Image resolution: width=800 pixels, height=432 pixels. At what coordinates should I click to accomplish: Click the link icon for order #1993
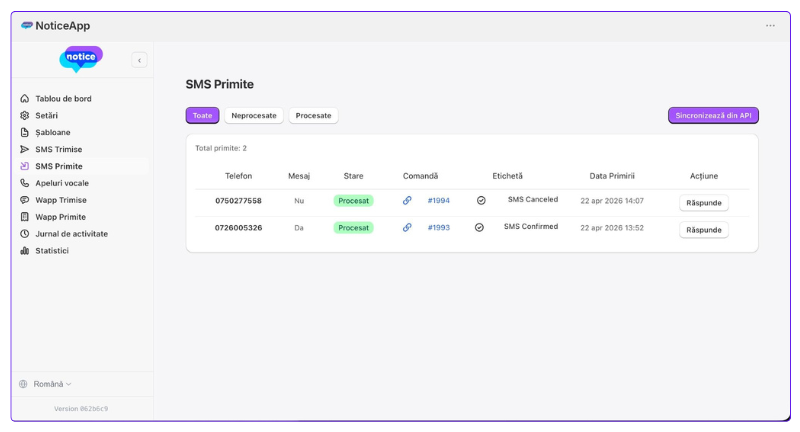point(407,227)
